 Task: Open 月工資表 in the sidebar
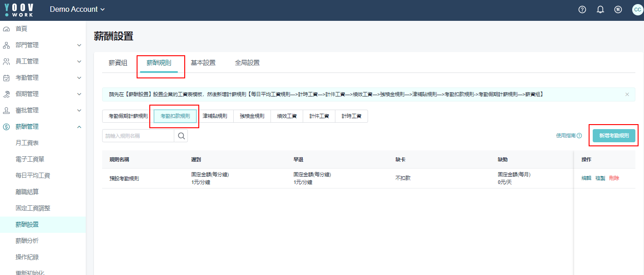(x=27, y=143)
